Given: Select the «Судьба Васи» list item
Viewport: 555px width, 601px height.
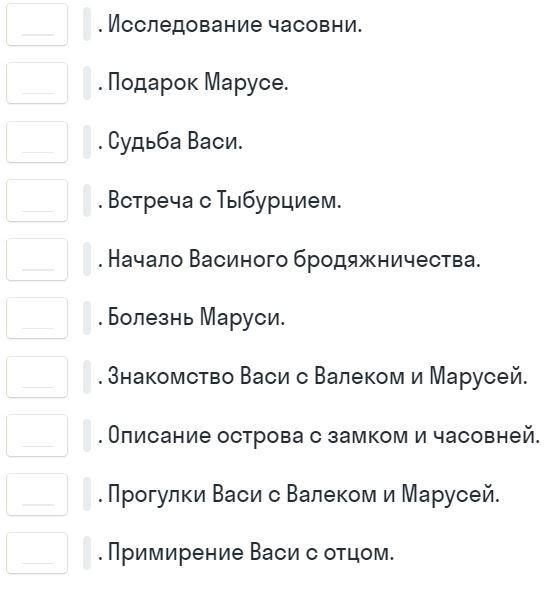Looking at the screenshot, I should pos(175,142).
